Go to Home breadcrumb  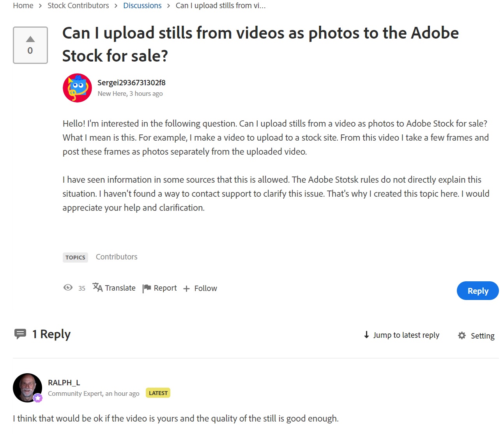tap(23, 5)
